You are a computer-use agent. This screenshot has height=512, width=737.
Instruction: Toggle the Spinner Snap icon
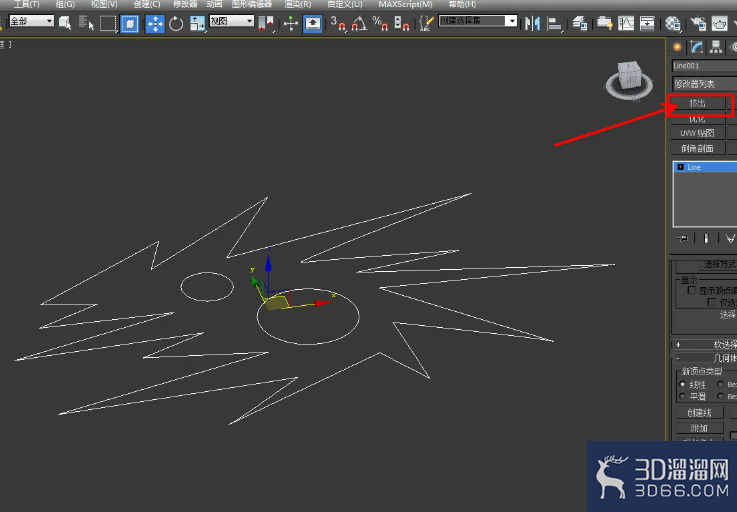point(401,23)
